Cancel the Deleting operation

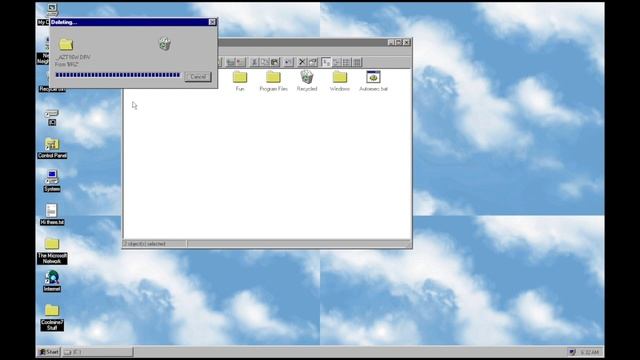(x=198, y=77)
